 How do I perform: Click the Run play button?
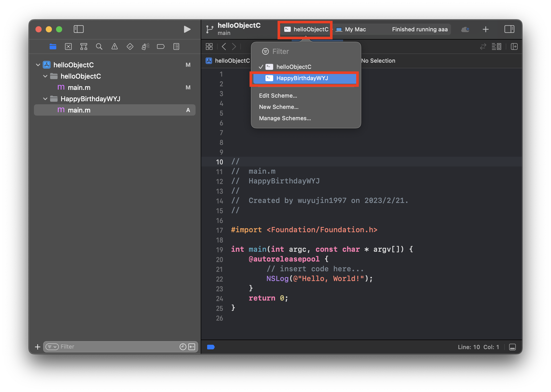tap(187, 29)
